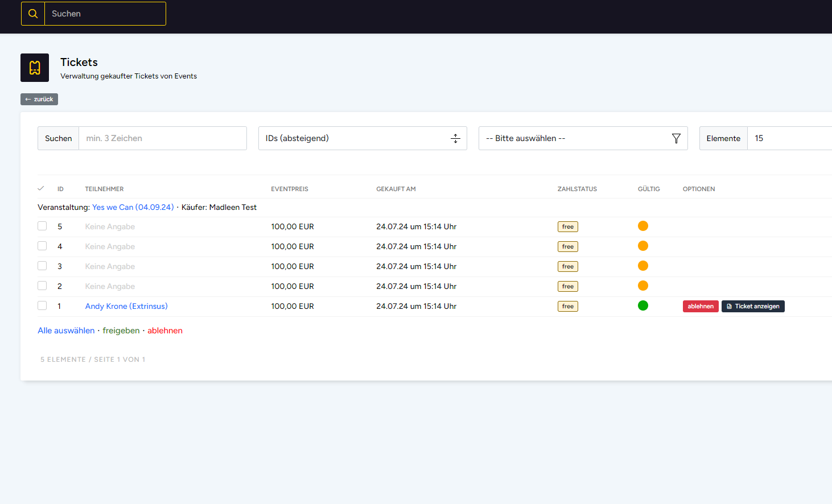Click the select-all checkmark icon in table header
The width and height of the screenshot is (832, 504).
point(41,188)
